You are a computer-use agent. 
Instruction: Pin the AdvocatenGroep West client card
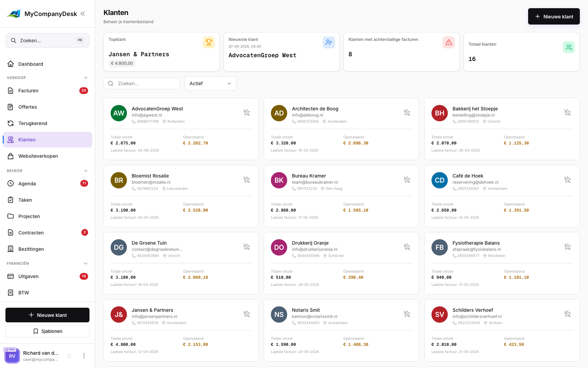[247, 112]
